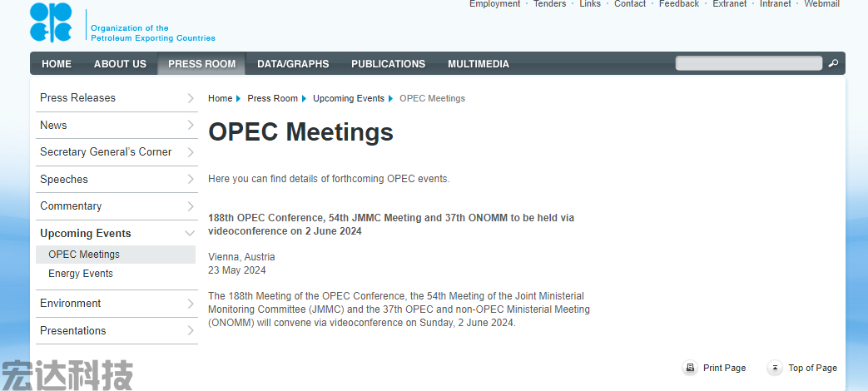Select Energy Events in the sidebar
The image size is (868, 391).
80,273
